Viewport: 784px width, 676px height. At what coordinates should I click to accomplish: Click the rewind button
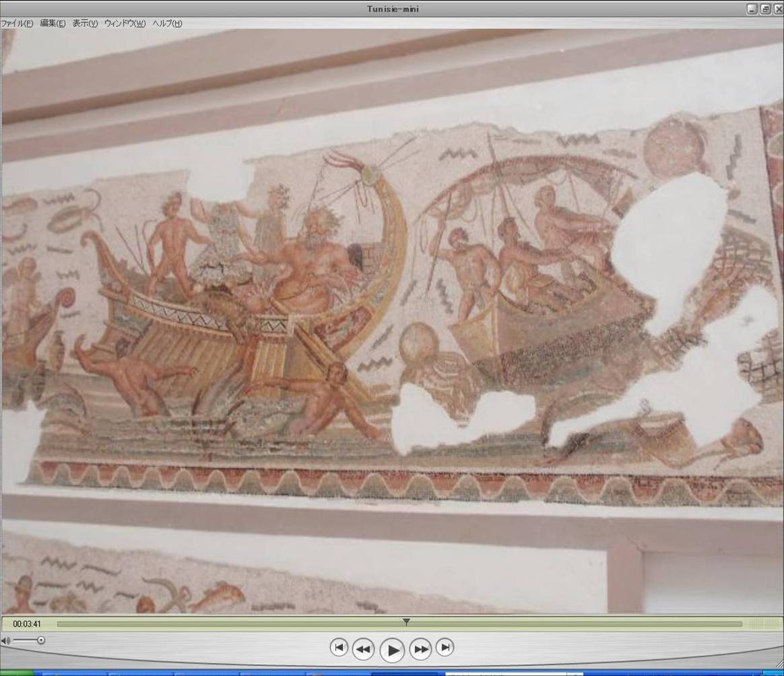click(364, 649)
